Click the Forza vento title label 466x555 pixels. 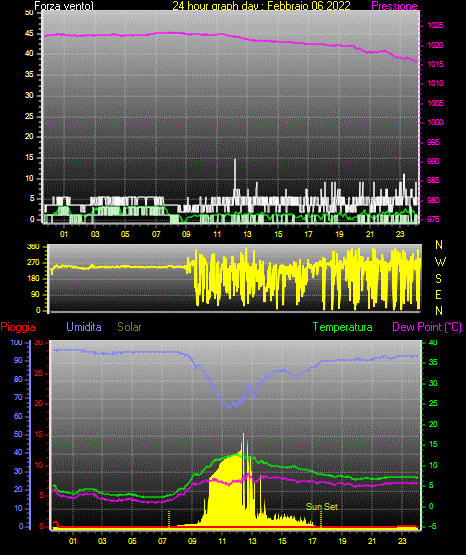[64, 6]
